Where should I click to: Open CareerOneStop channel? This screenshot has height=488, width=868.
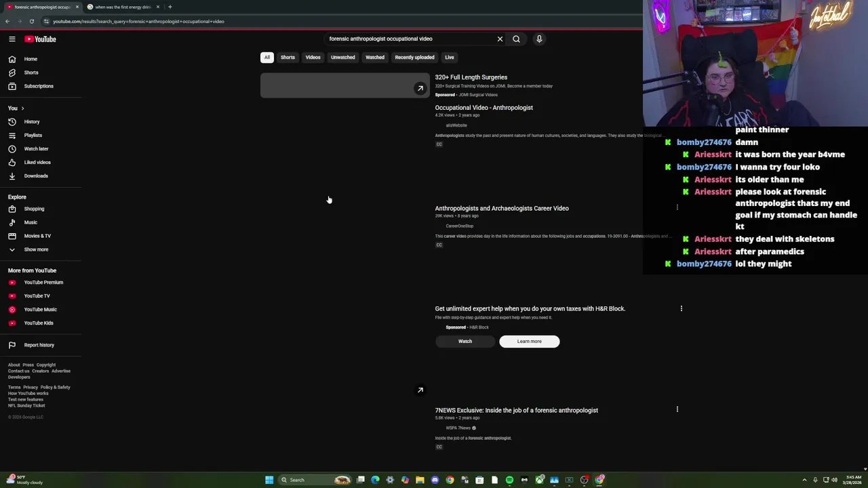(x=460, y=226)
